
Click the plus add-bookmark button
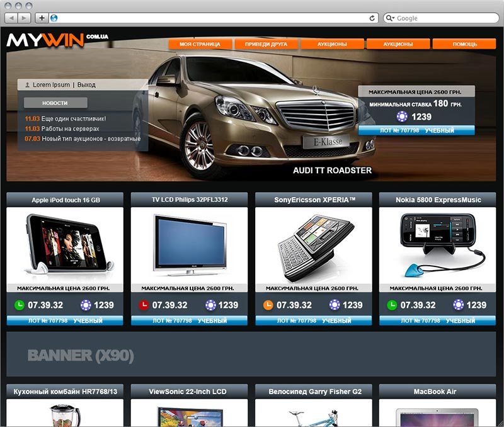[42, 18]
